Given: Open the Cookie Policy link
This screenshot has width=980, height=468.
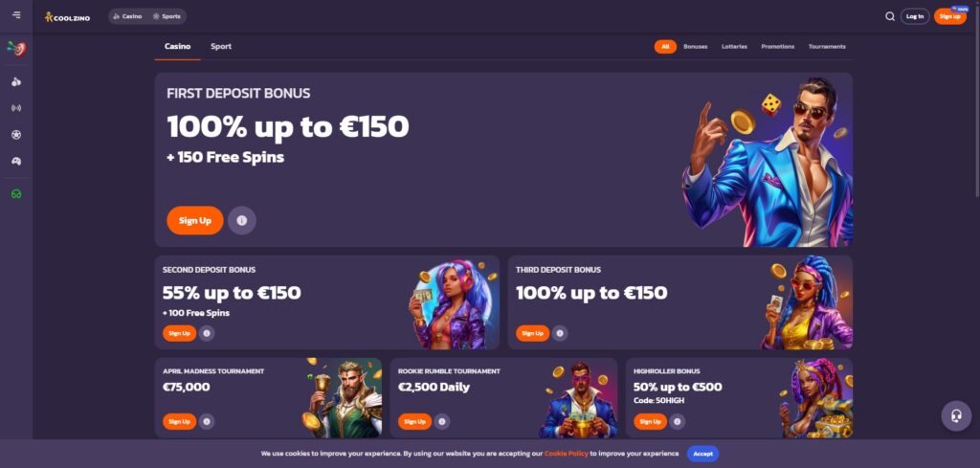Looking at the screenshot, I should 566,454.
